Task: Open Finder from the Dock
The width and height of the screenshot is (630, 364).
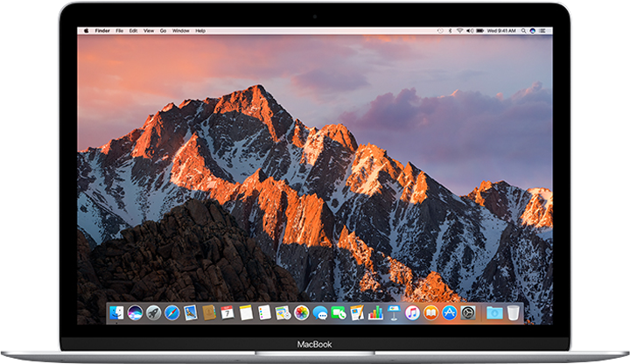Action: point(116,312)
